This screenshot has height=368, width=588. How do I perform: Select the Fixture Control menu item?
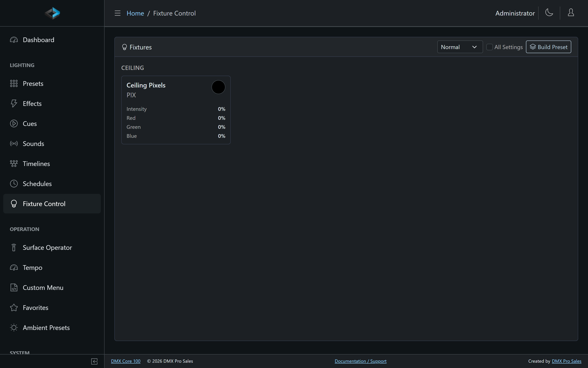click(52, 204)
